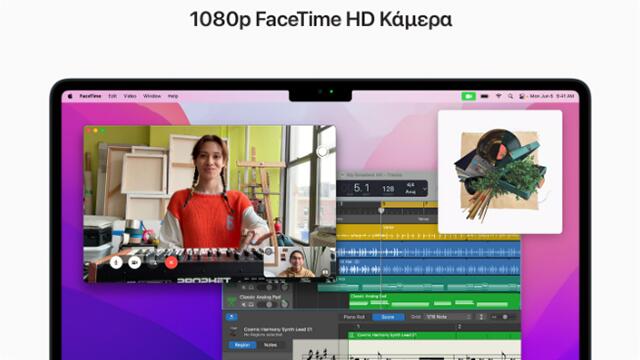
Task: Open the Apple menu
Action: coord(70,96)
